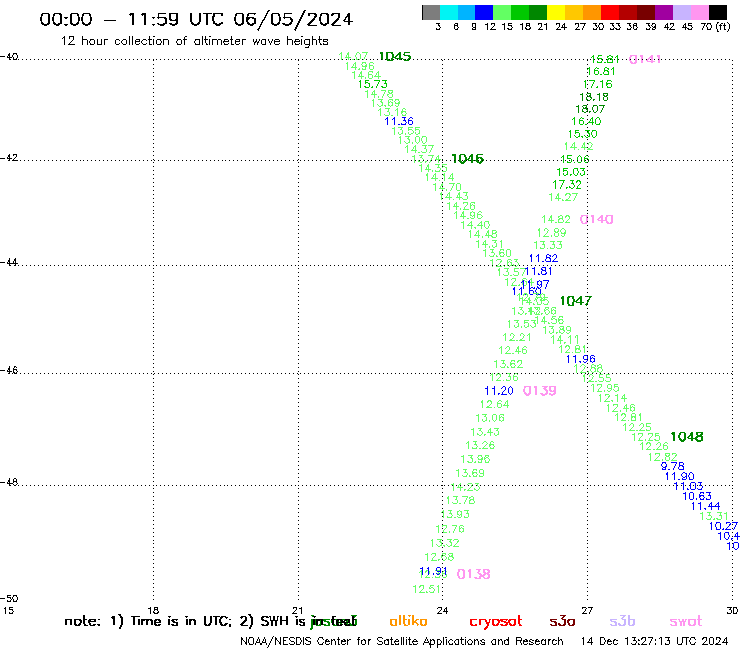Screen dimensions: 740x650
Task: Click the wave height value 17.32
Action: (x=567, y=185)
